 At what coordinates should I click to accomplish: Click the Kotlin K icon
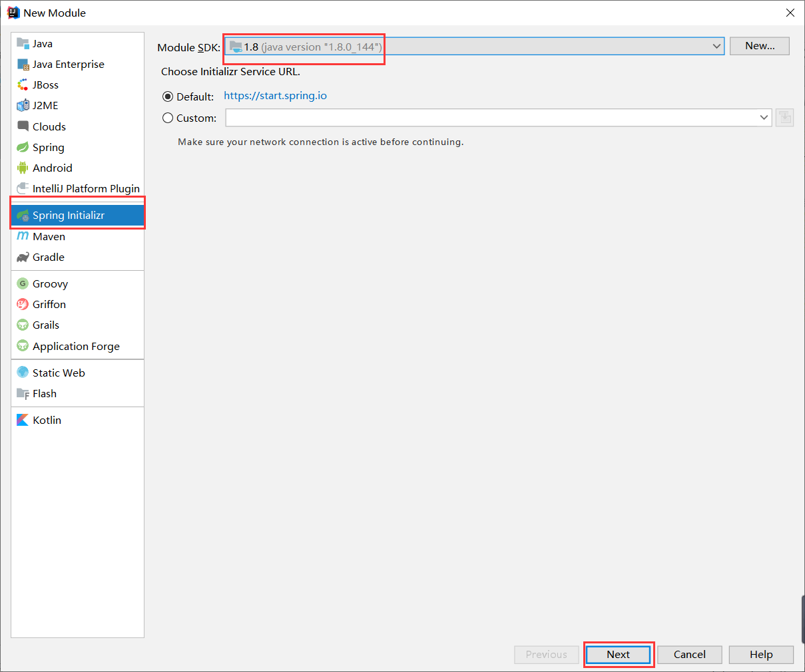point(23,420)
